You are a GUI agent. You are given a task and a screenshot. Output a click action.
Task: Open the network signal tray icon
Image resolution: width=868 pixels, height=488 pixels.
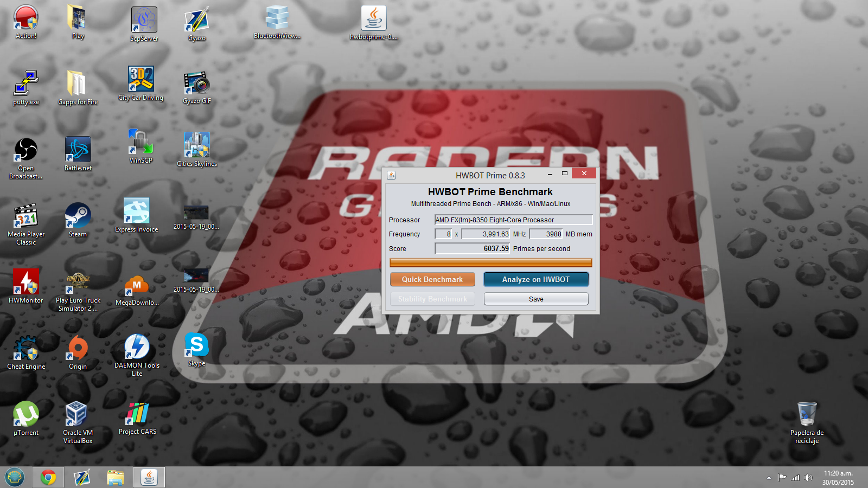795,478
